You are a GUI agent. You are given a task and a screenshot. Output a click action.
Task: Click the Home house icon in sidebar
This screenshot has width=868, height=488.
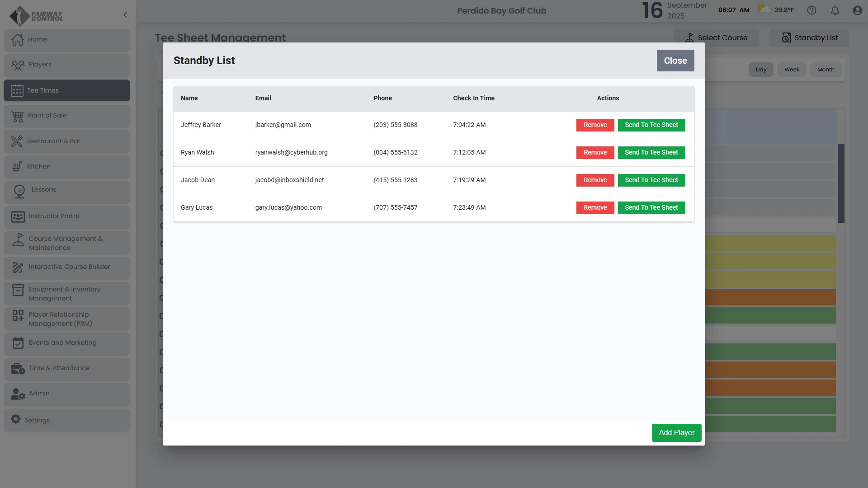point(18,40)
